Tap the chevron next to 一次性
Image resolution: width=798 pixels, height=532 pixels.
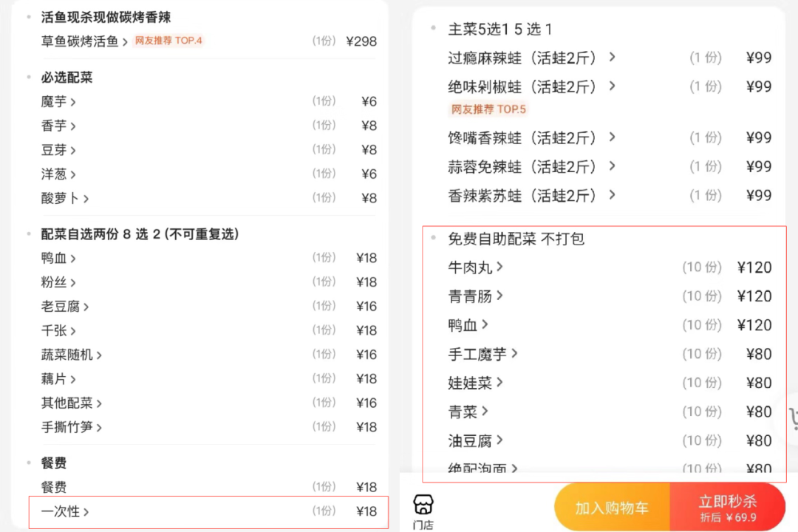click(x=86, y=511)
